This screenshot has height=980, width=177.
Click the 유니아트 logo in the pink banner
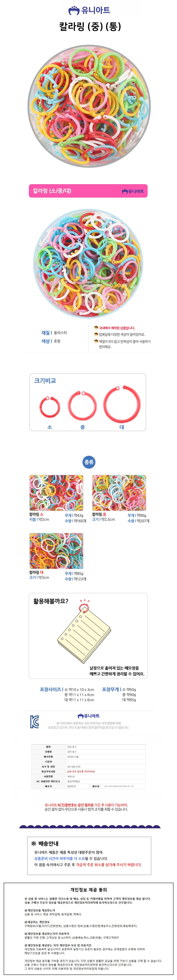tap(133, 191)
